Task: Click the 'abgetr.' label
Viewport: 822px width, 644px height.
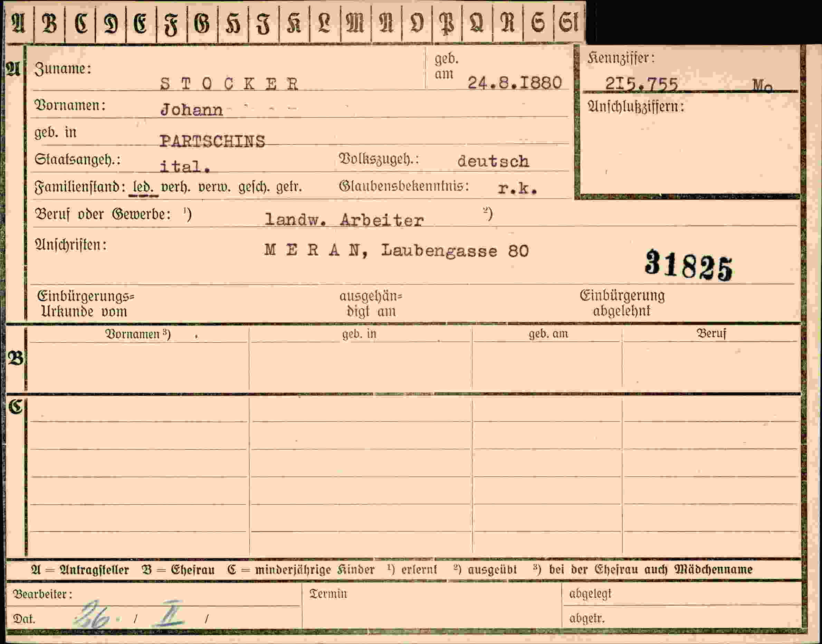Action: click(587, 618)
